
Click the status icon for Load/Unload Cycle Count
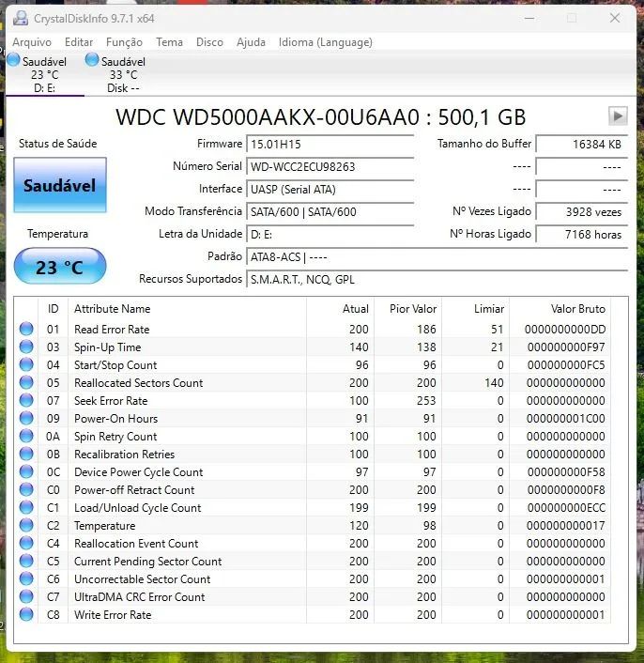[x=26, y=507]
